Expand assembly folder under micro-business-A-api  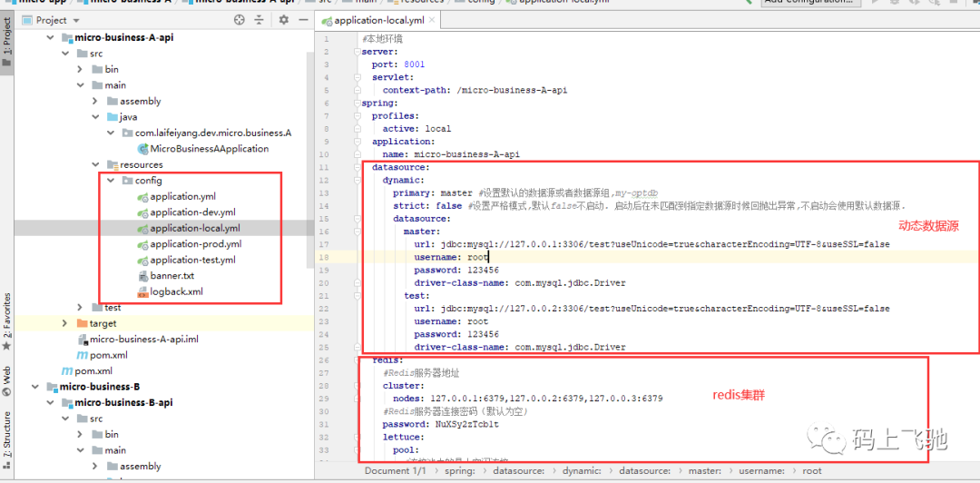coord(94,101)
